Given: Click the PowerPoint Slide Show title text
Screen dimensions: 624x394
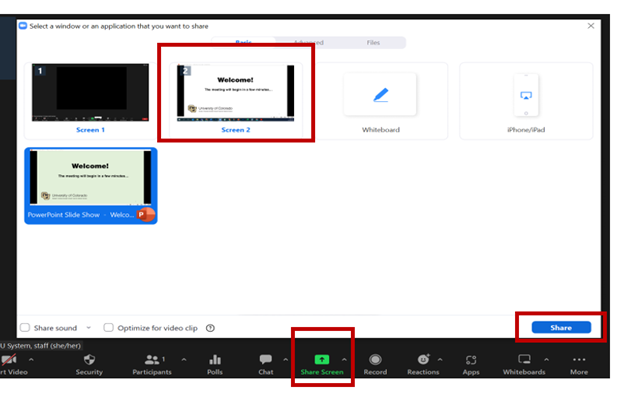Looking at the screenshot, I should (81, 215).
